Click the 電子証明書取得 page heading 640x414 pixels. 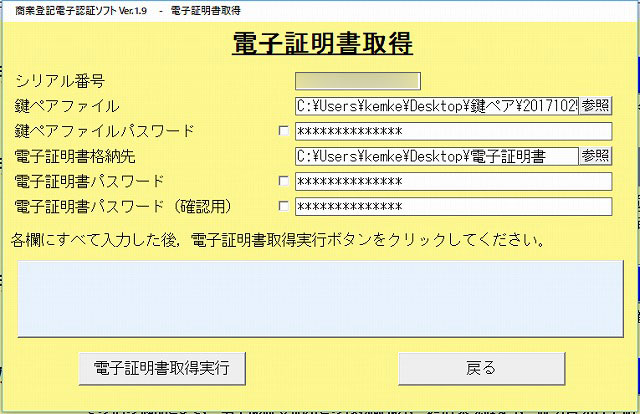[322, 44]
